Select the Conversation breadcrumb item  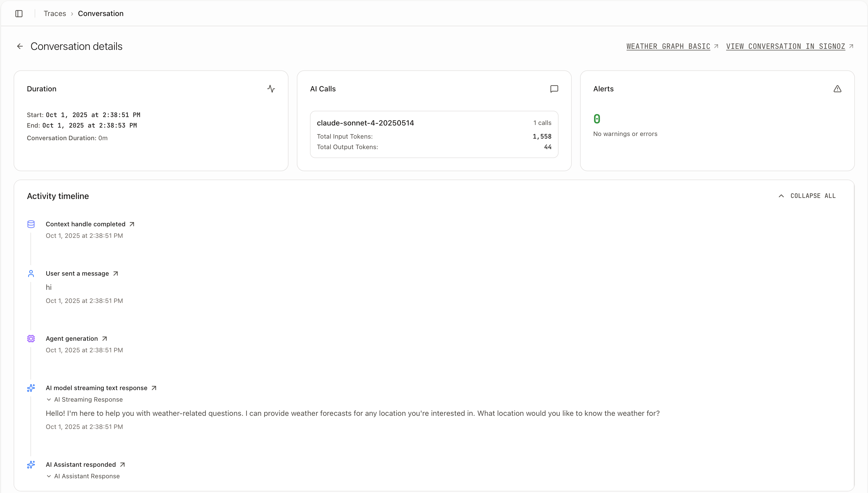click(101, 14)
